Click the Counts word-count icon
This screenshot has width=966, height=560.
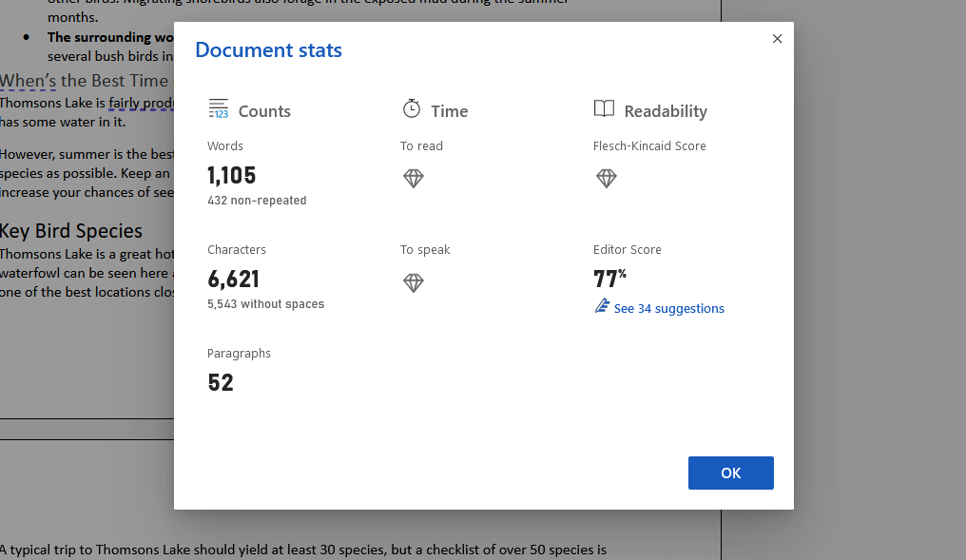pos(219,109)
